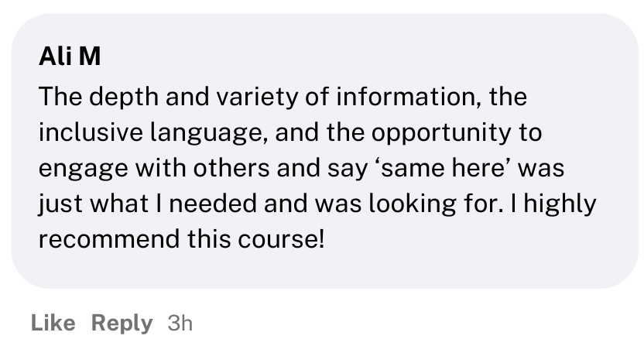The image size is (644, 346).
Task: Open Ali M's profile name
Action: click(70, 58)
